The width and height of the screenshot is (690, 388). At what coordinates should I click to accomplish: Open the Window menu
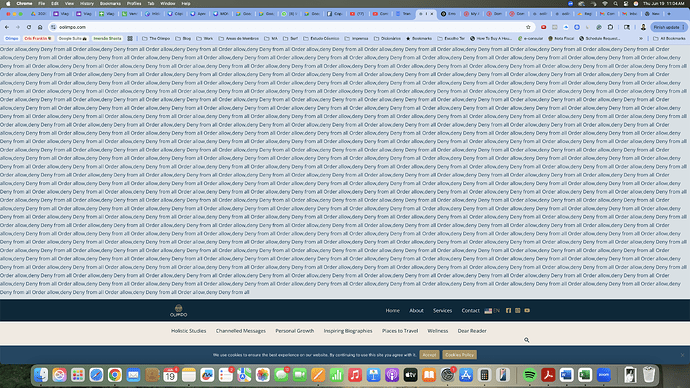168,4
